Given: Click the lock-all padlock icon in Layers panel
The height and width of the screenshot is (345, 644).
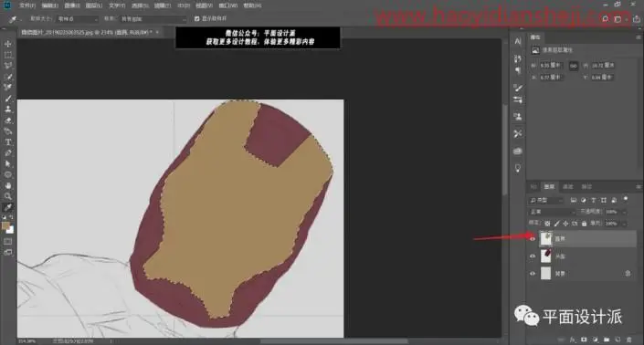Looking at the screenshot, I should (584, 224).
